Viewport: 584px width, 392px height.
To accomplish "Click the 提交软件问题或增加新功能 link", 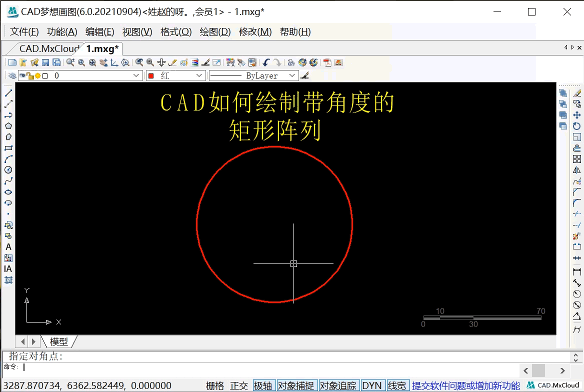I will point(465,385).
